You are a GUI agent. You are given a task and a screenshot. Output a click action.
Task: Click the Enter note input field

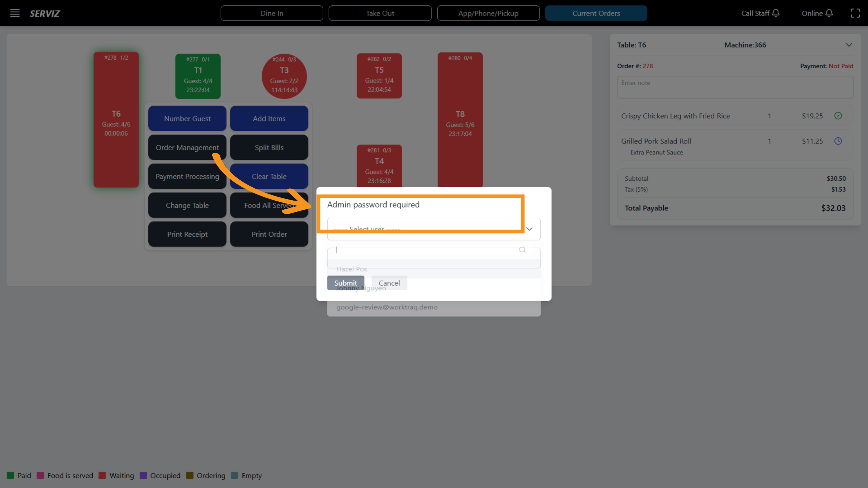tap(735, 87)
